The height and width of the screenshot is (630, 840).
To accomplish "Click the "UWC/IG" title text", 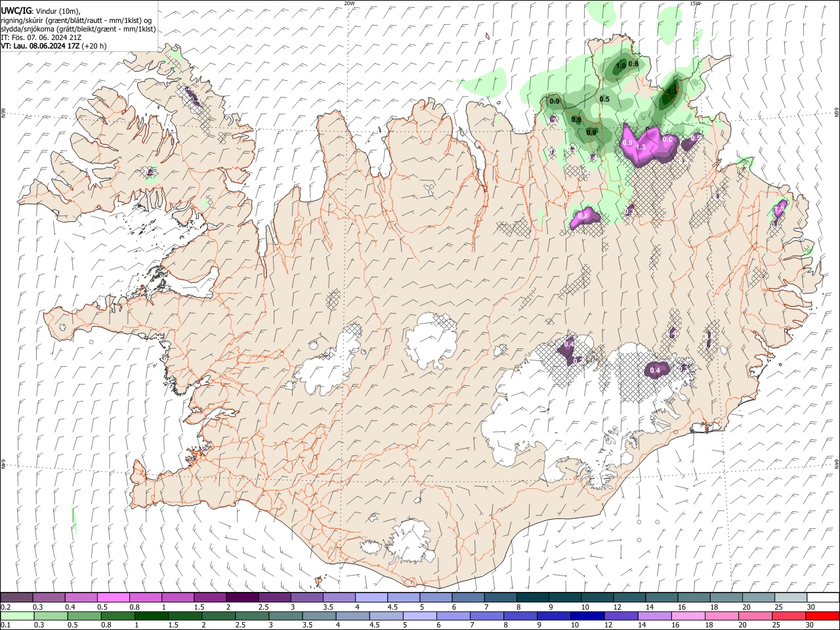I will point(16,11).
